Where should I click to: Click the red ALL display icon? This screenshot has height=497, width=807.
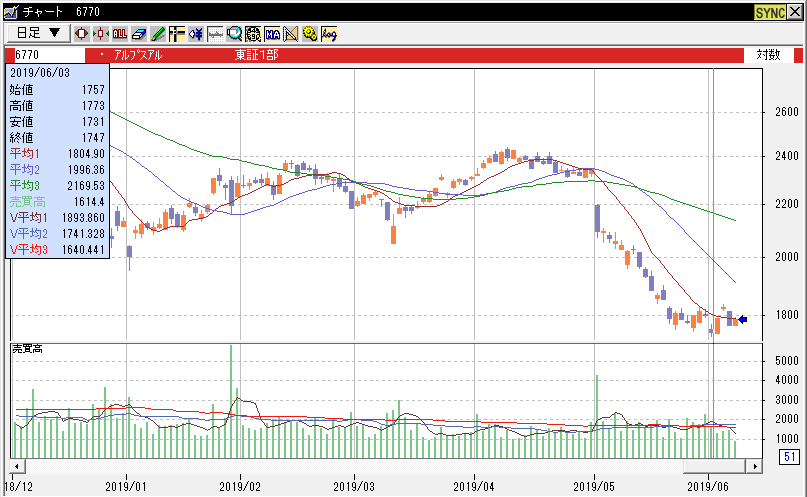tap(119, 33)
